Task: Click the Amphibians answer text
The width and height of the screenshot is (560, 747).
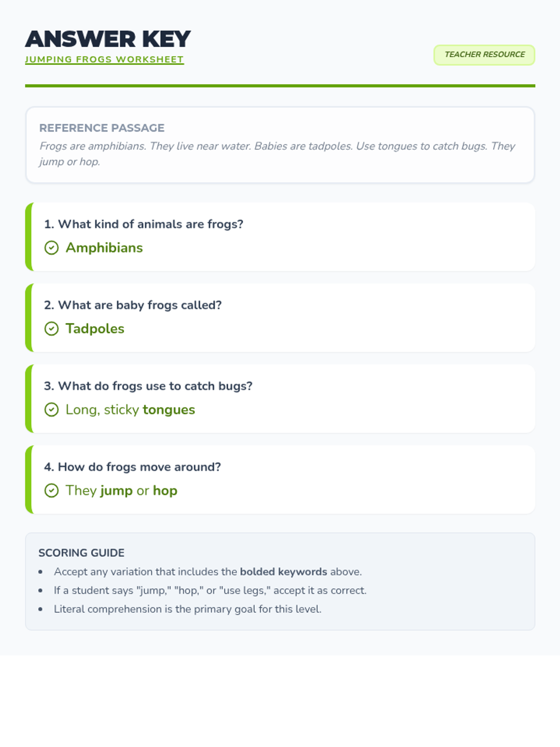Action: coord(104,247)
